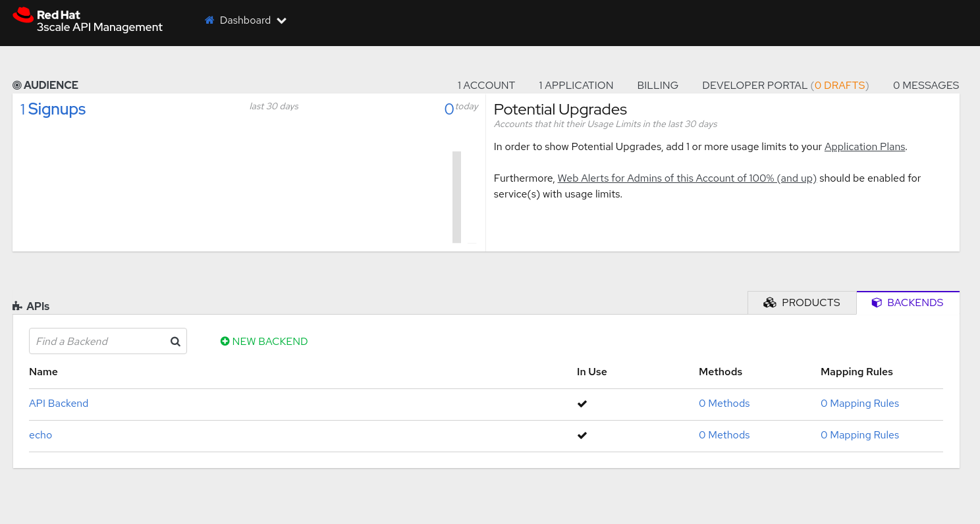Select the BACKENDS tab
The height and width of the screenshot is (524, 980).
point(908,303)
